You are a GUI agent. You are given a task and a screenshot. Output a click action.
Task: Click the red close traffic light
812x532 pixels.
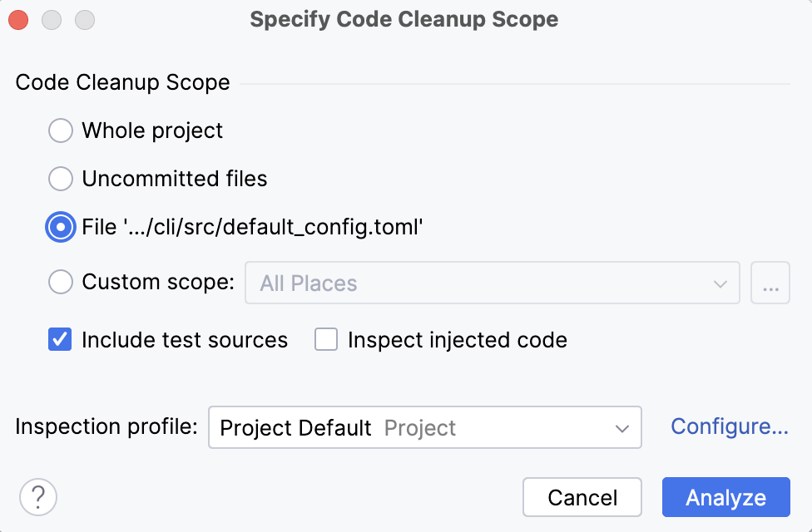coord(18,19)
